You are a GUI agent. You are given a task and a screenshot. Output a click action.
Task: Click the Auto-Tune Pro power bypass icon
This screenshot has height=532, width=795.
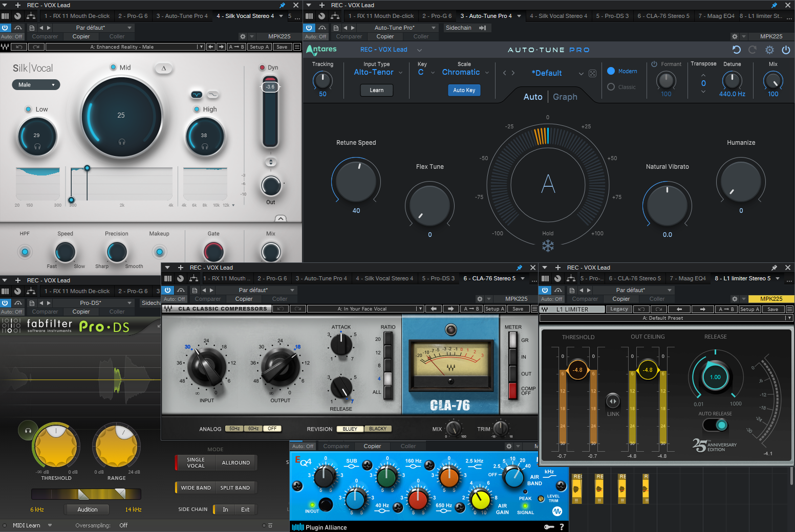click(786, 50)
